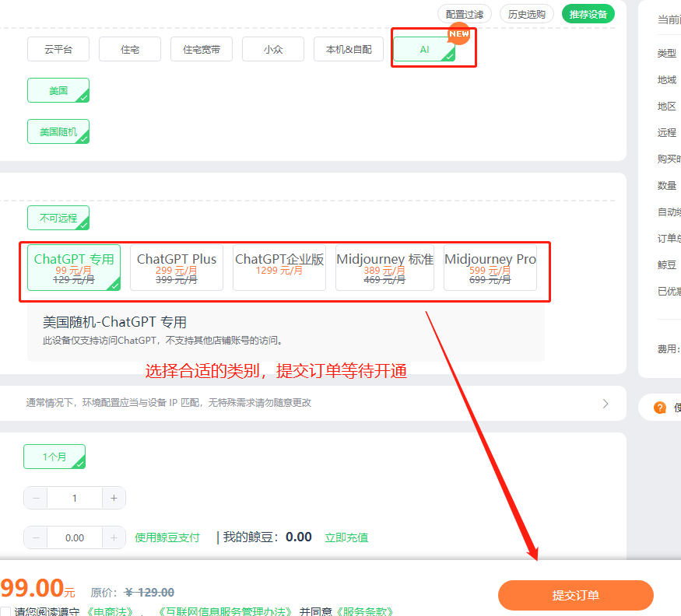Submit order with 提交订单 button
This screenshot has width=681, height=616.
575,595
